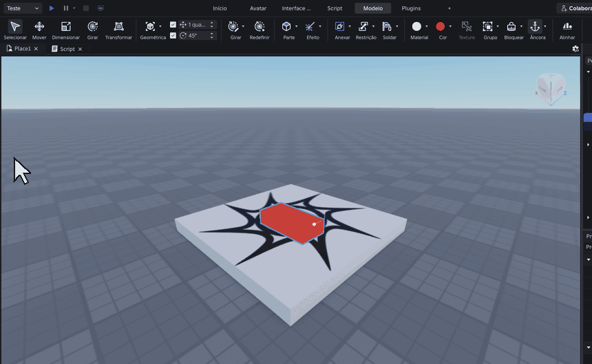Open the Teste mode dropdown

pos(23,8)
